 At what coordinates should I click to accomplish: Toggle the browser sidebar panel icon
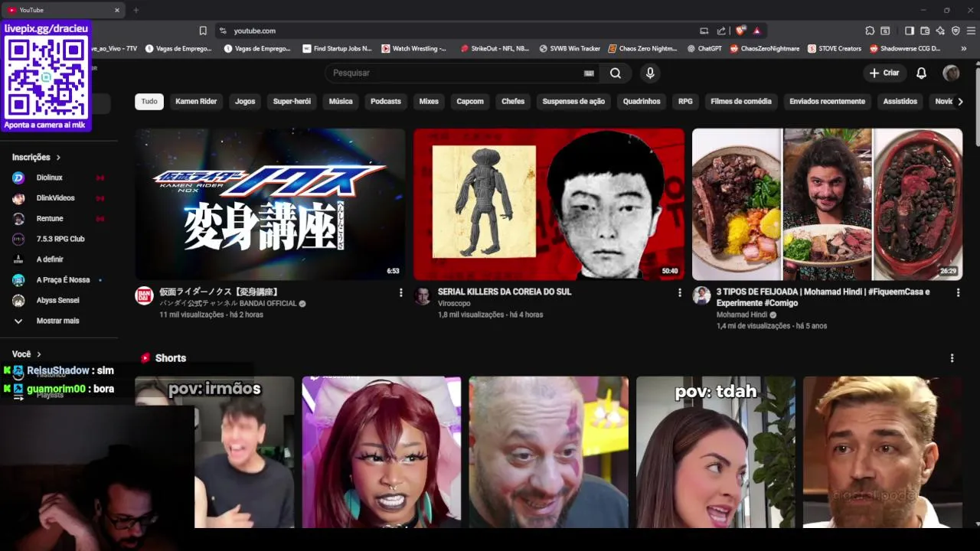(910, 31)
